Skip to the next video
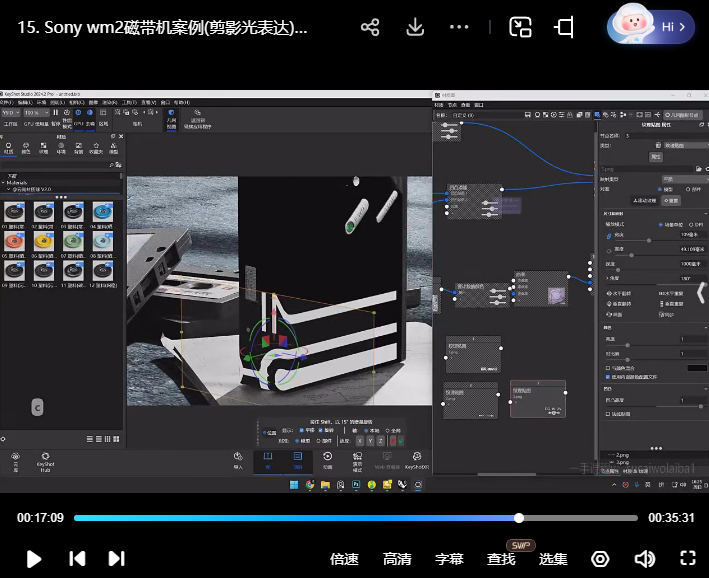The height and width of the screenshot is (578, 709). point(116,559)
